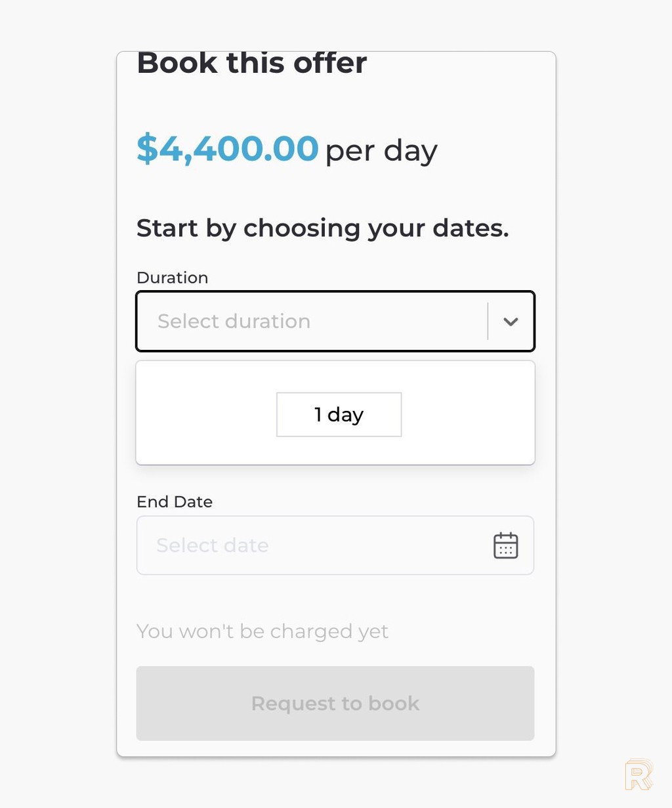
Task: Click the divider line beside the duration chevron
Action: coord(488,322)
